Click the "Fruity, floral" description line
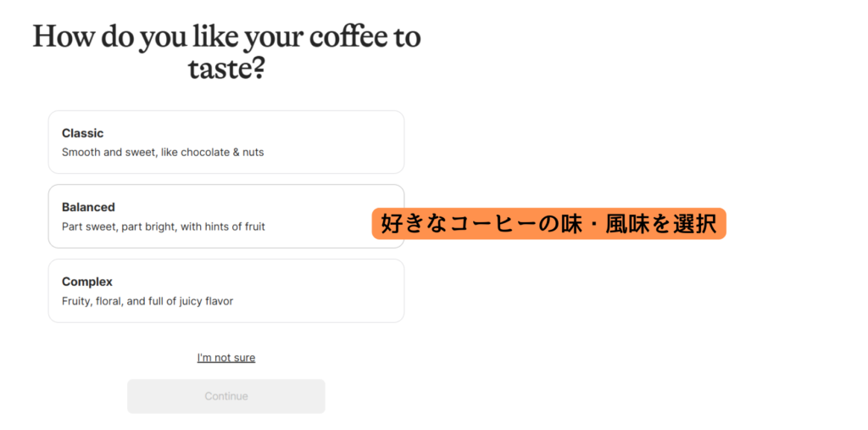Screen dimensions: 868x430 (x=147, y=301)
